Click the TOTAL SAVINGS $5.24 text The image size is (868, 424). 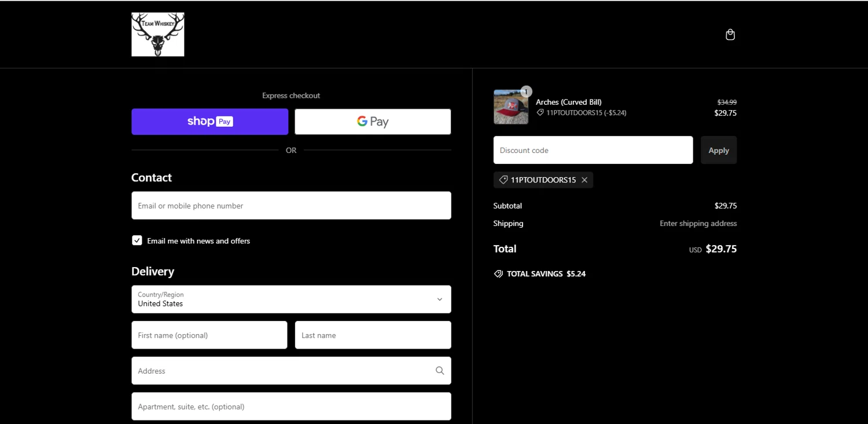pyautogui.click(x=546, y=274)
